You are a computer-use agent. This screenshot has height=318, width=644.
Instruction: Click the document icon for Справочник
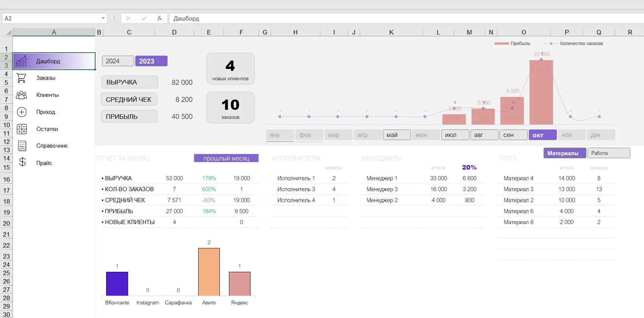click(22, 146)
